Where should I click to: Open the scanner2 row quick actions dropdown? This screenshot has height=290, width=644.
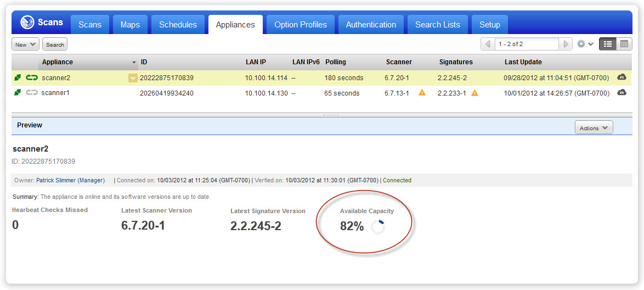pos(133,78)
